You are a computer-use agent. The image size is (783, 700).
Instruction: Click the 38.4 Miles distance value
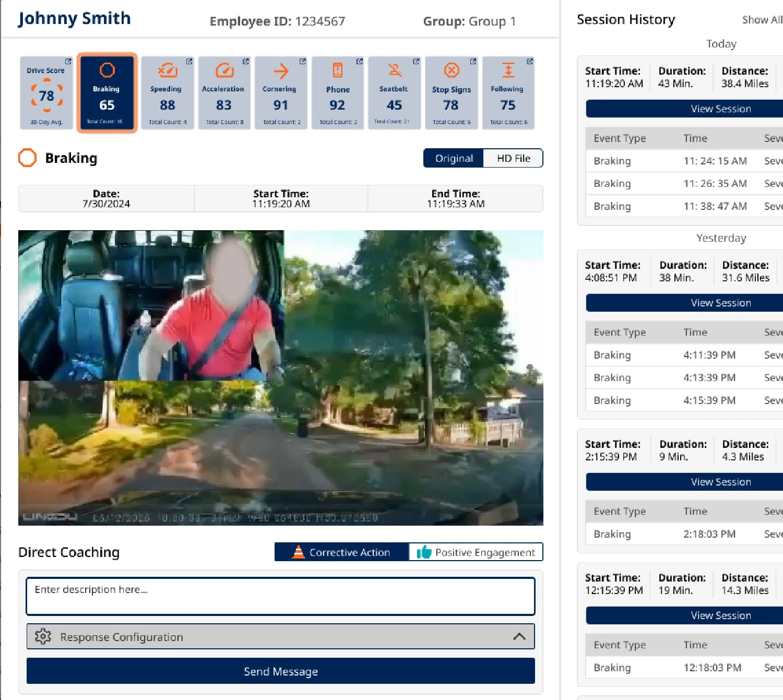coord(745,84)
